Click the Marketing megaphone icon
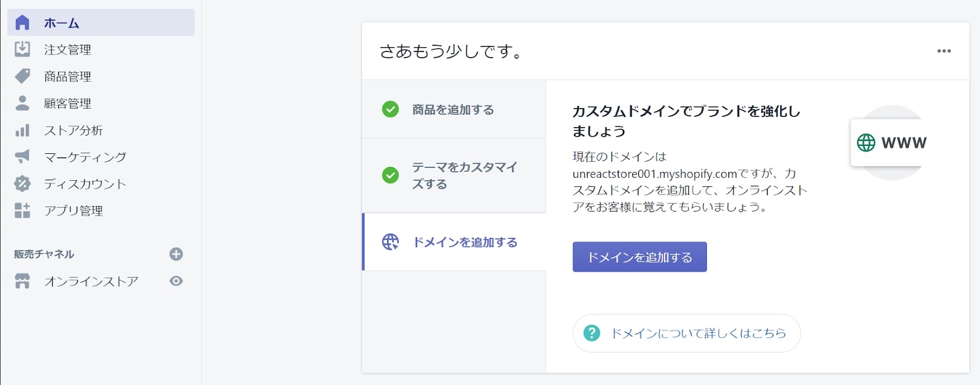Screen dimensions: 980x385 pos(22,157)
